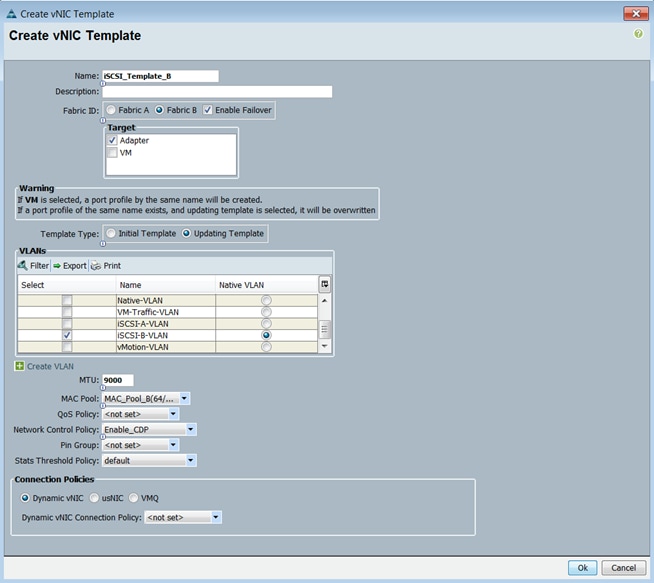Close the Create vNIC Template dialog
This screenshot has height=583, width=654.
(x=636, y=14)
